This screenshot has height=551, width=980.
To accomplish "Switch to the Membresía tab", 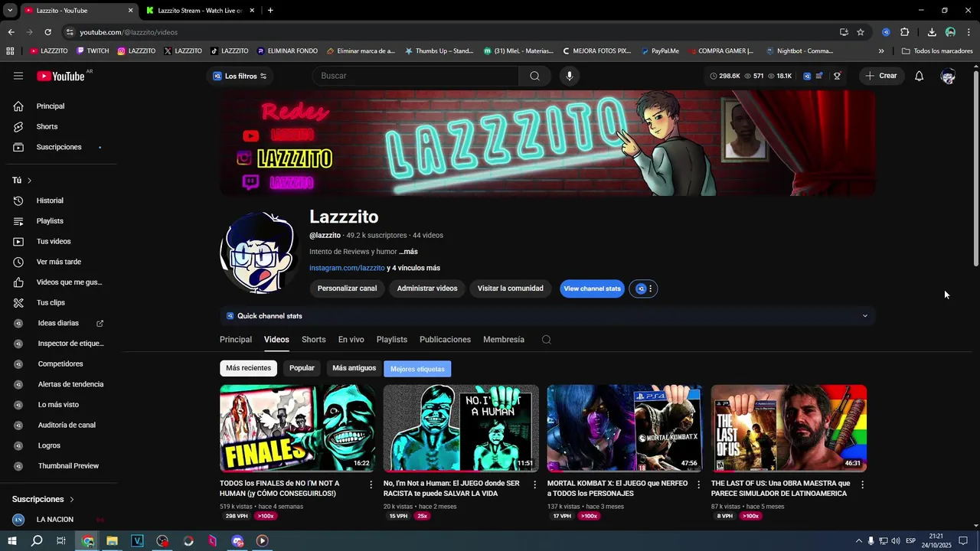I will 504,340.
